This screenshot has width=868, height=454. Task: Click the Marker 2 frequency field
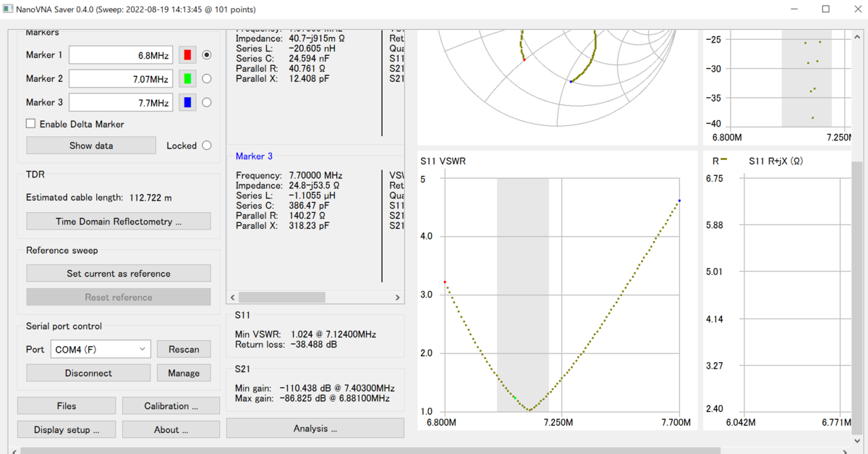coord(121,79)
